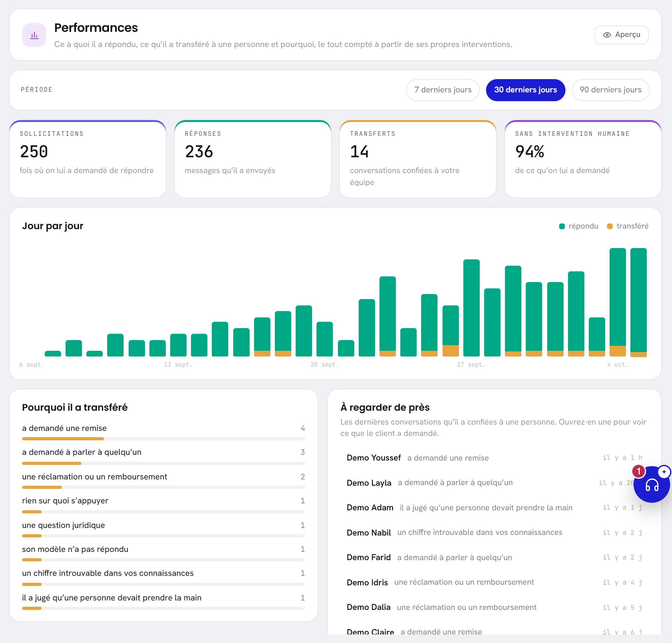Screen dimensions: 672x643
Task: Click the green répondu legend swatch
Action: click(562, 226)
